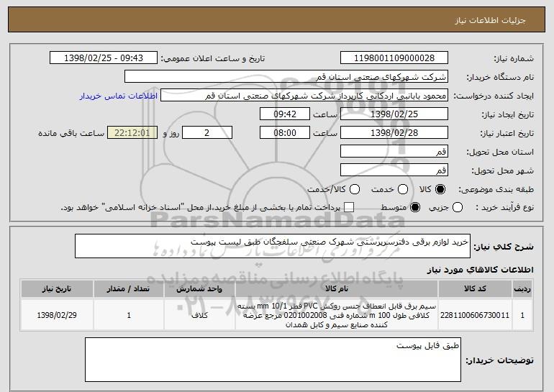Click the اطلاعات کالاهای مورد نیاز heading
The image size is (554, 392).
click(x=480, y=270)
